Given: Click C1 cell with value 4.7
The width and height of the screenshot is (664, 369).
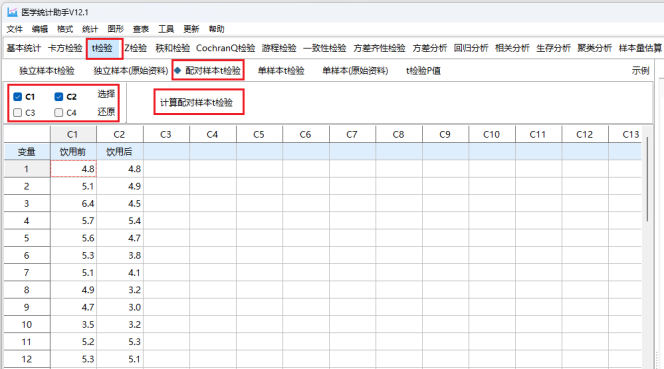Looking at the screenshot, I should 73,307.
